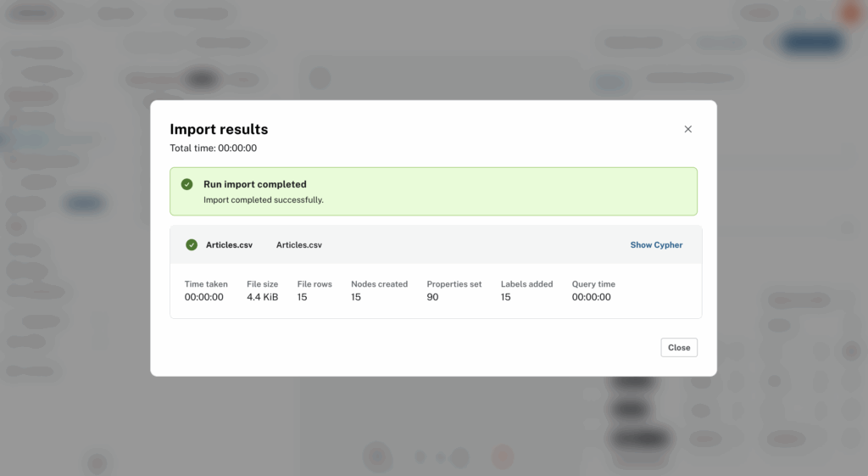
Task: Click the 'Time taken' label
Action: coord(206,284)
